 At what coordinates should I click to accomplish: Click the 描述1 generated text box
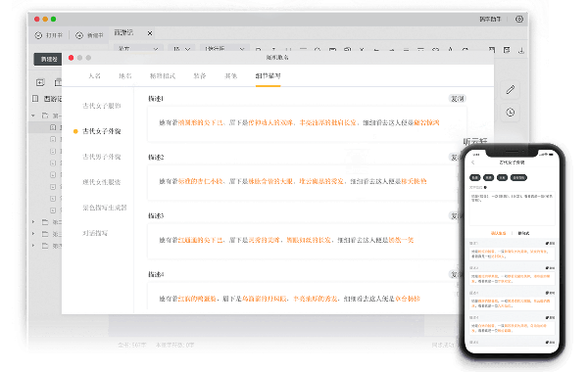tap(307, 123)
